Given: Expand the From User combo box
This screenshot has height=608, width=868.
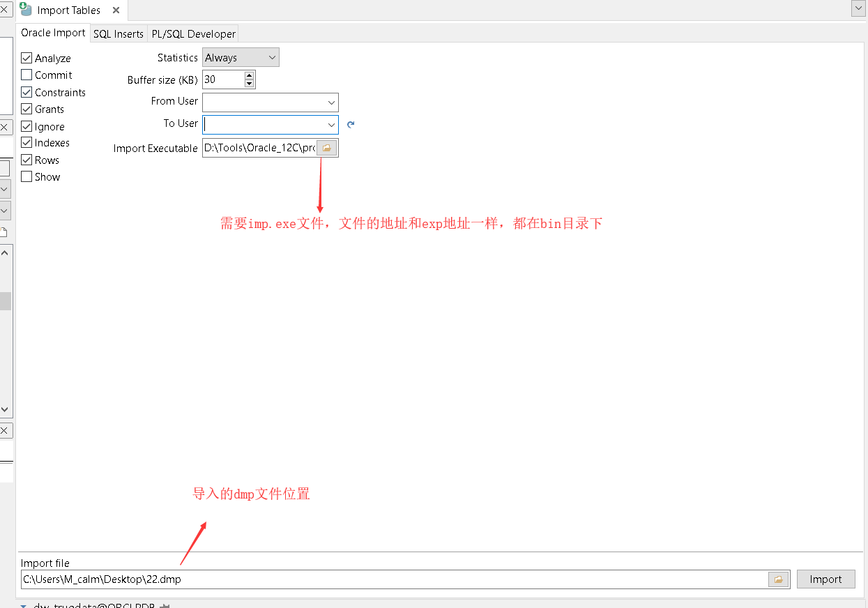Looking at the screenshot, I should pyautogui.click(x=331, y=102).
